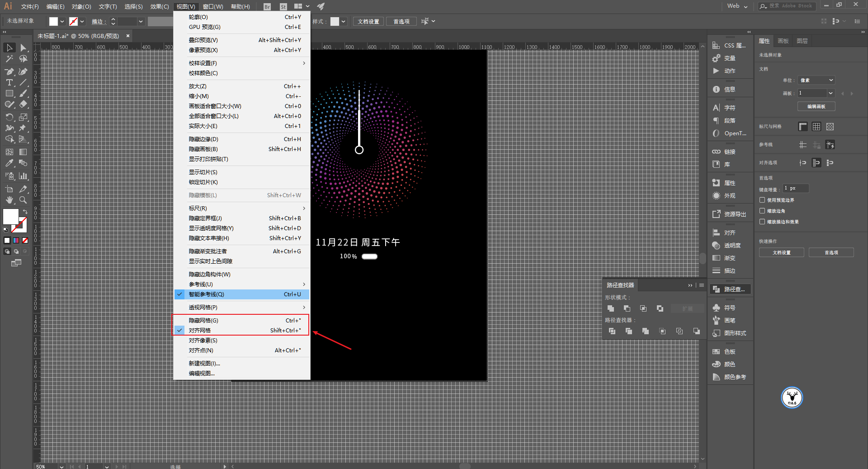Select the Pen tool
Image resolution: width=868 pixels, height=469 pixels.
(9, 71)
